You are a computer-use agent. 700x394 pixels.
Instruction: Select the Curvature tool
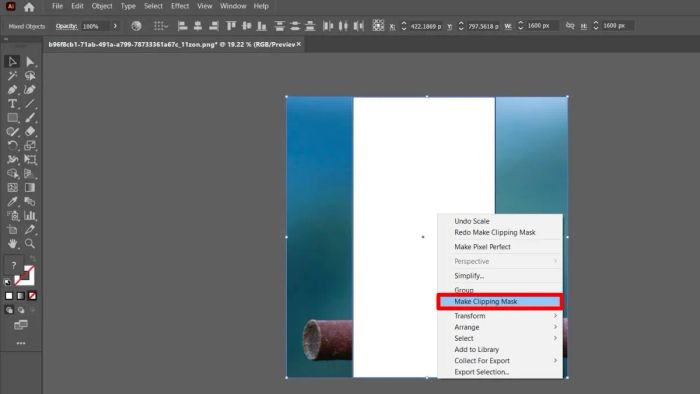coord(30,90)
